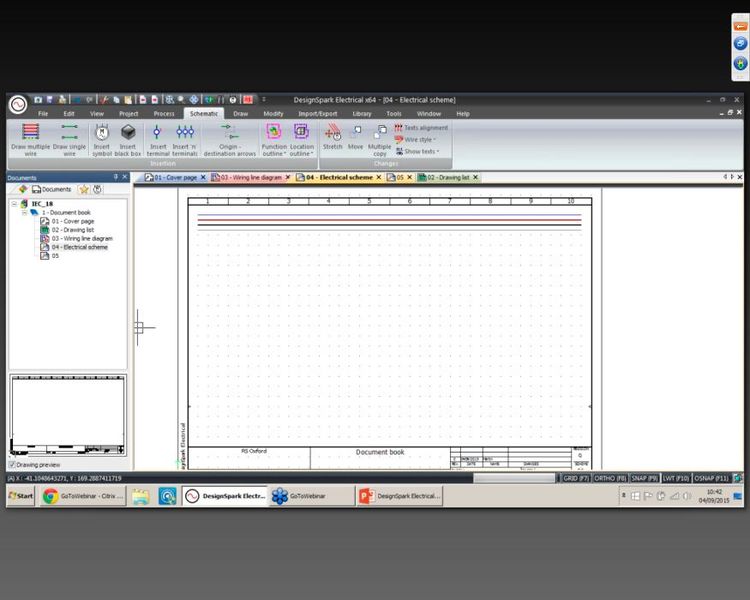
Task: Select 04 - Electrical scheme in tree
Action: click(x=74, y=247)
